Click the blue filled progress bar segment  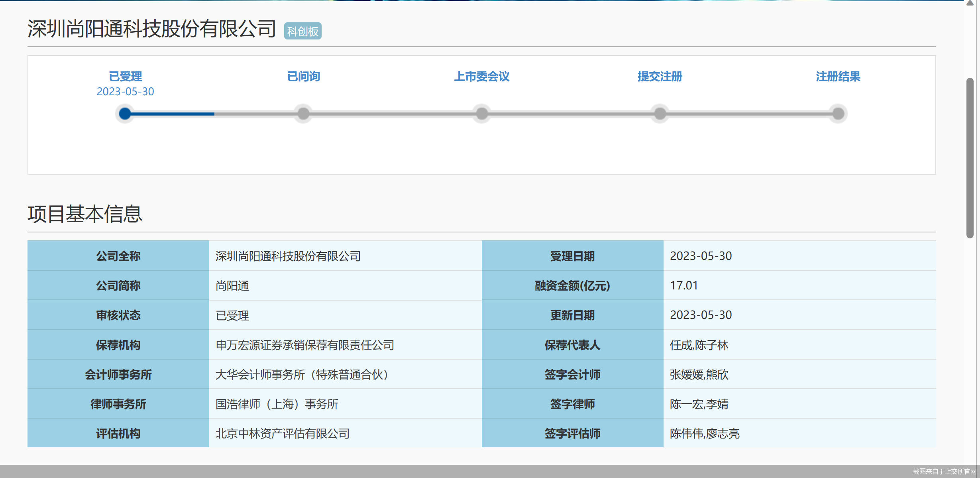tap(173, 114)
